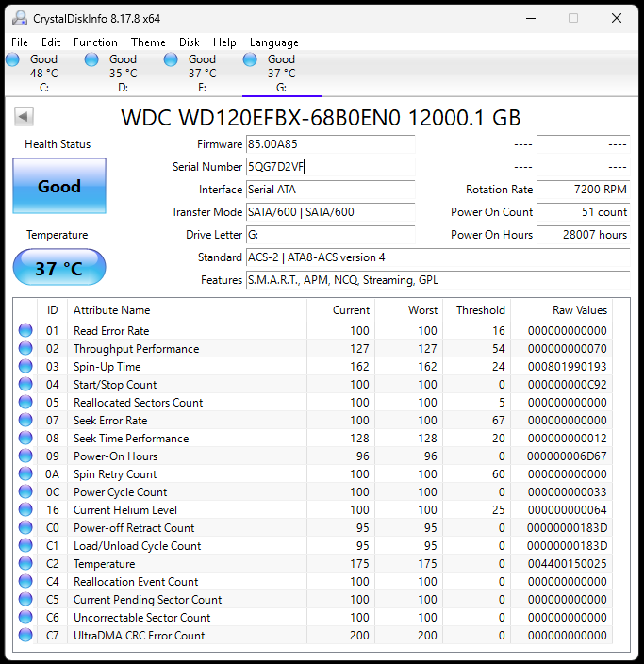Click the 37 °C temperature button
Screen dimensions: 644x664
59,267
